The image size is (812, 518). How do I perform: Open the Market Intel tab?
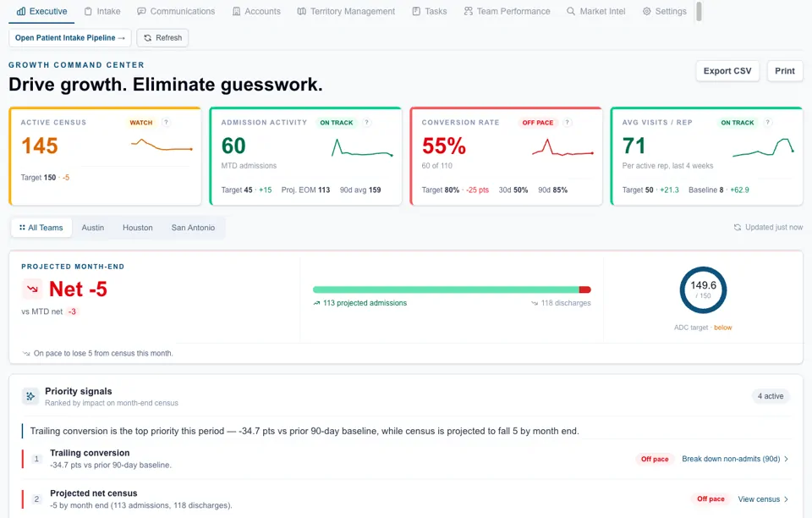(595, 11)
